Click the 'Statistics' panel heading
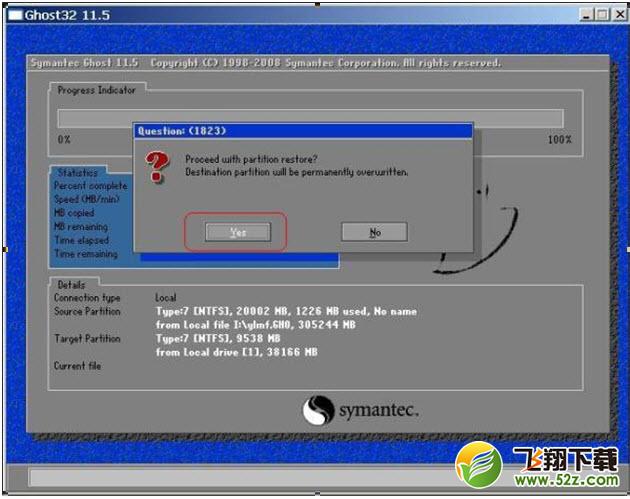 tap(77, 173)
